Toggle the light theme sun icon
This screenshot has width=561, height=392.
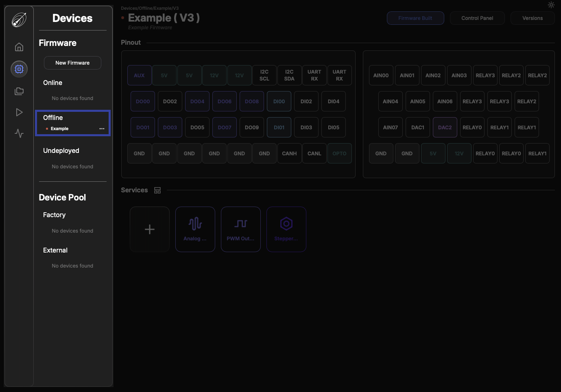click(551, 5)
